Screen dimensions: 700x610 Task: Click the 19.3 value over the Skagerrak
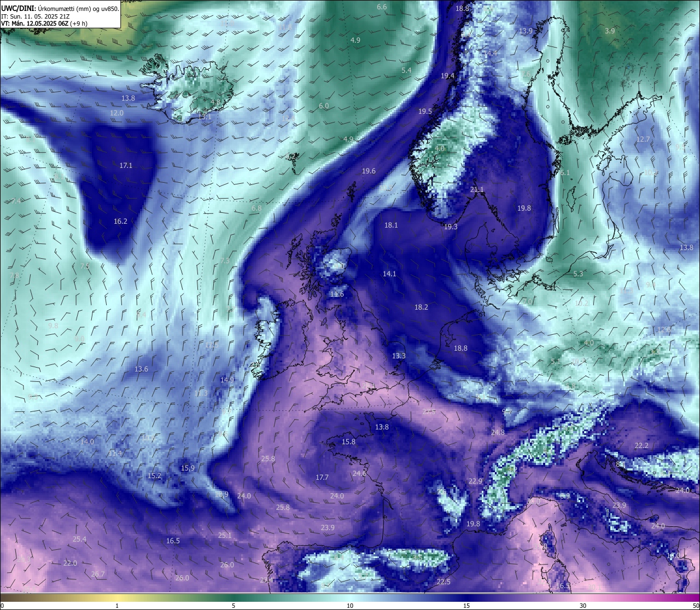tap(451, 227)
